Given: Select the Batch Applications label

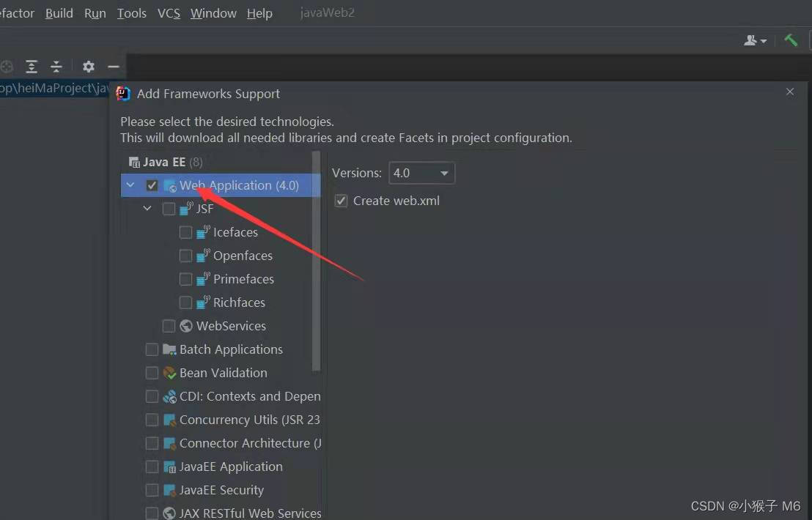Looking at the screenshot, I should (x=231, y=350).
